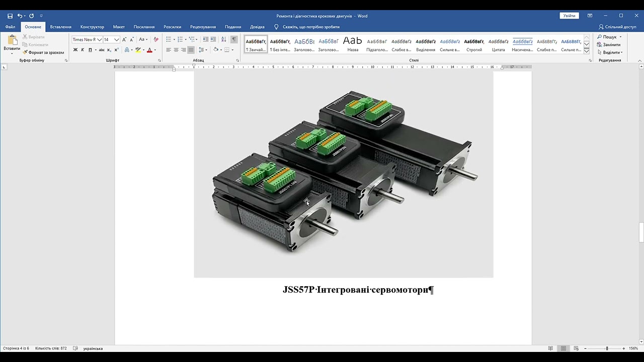Toggle subscript formatting
This screenshot has width=644, height=362.
click(x=109, y=50)
